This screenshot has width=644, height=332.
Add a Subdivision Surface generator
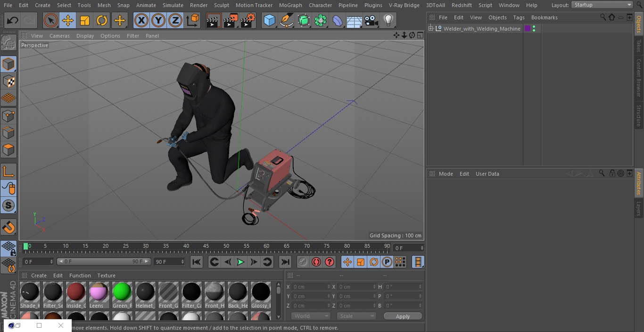coord(304,20)
